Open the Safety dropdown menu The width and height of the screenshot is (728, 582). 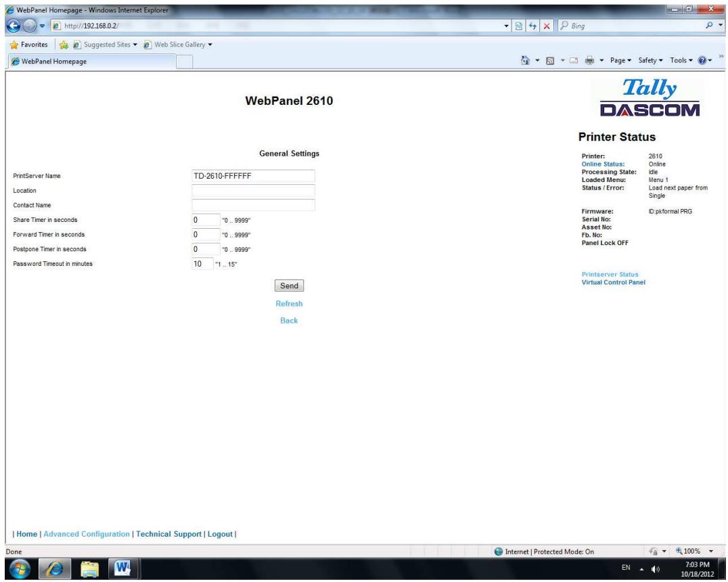[x=647, y=60]
